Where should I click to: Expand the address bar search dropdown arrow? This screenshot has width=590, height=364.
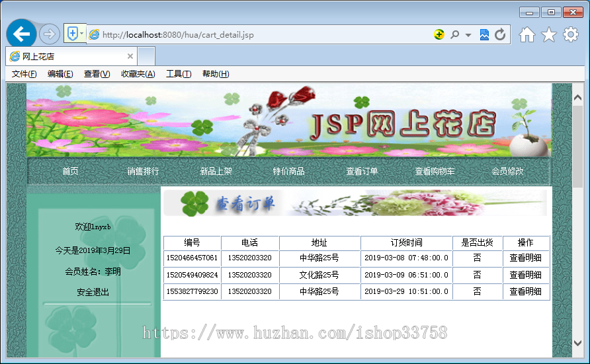468,35
